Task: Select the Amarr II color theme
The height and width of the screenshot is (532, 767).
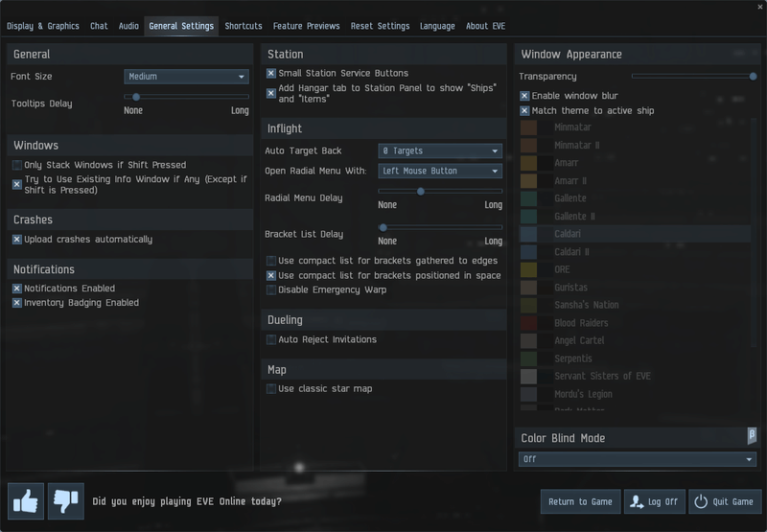Action: (635, 181)
